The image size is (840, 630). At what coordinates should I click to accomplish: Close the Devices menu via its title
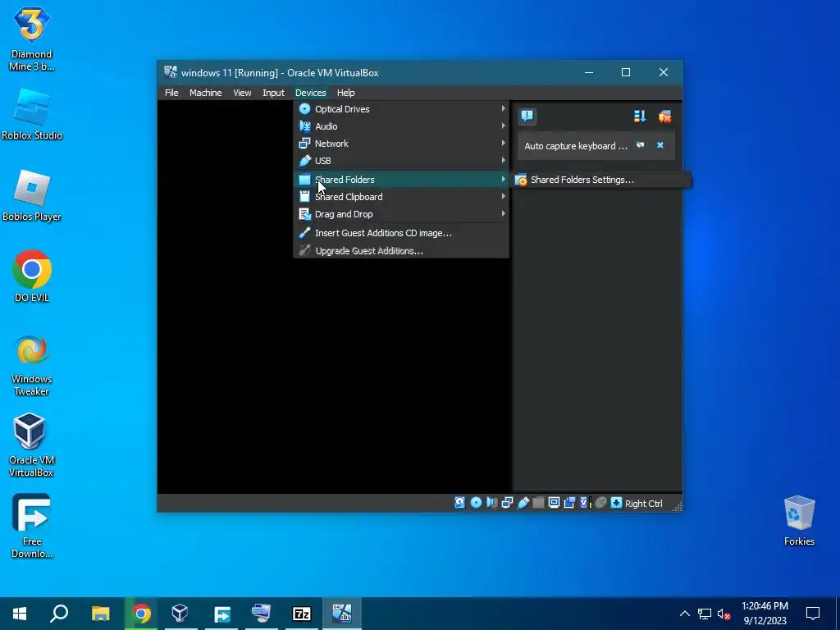tap(311, 93)
